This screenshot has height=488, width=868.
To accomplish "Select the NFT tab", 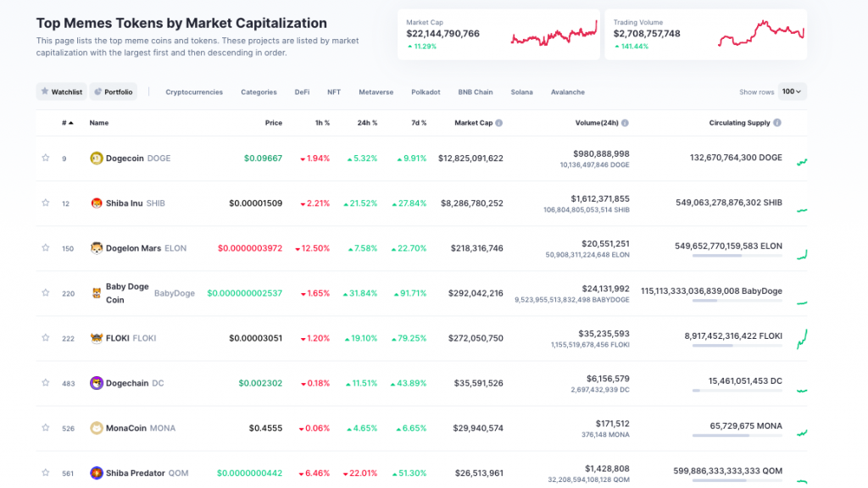I will coord(334,91).
